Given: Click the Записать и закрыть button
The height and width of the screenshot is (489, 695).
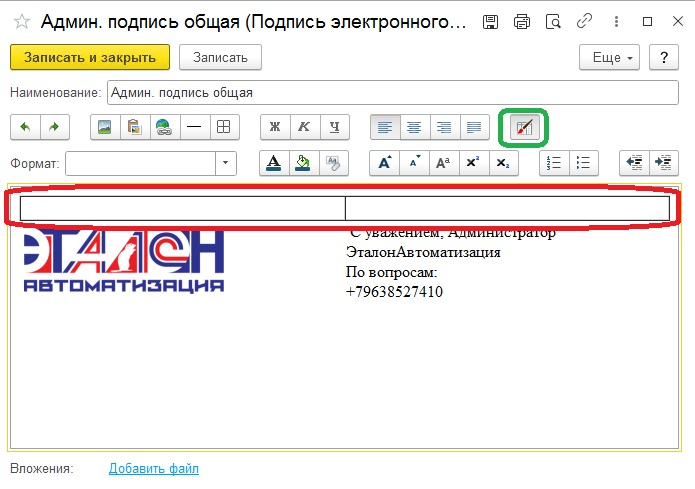Looking at the screenshot, I should [x=90, y=58].
